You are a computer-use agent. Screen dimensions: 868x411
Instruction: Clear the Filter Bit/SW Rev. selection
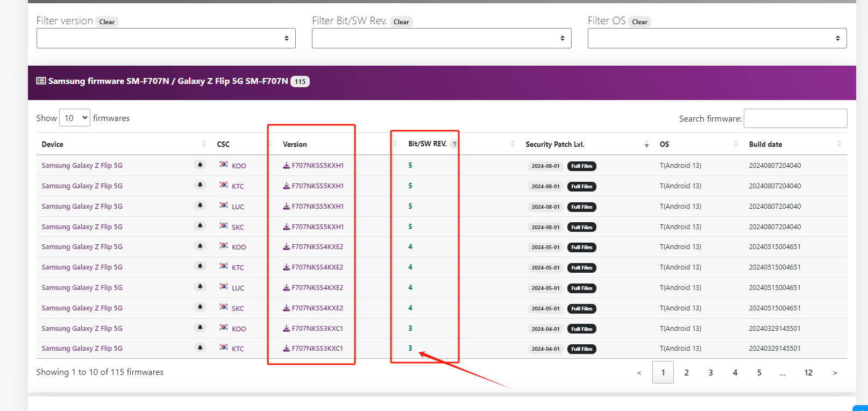click(x=401, y=22)
